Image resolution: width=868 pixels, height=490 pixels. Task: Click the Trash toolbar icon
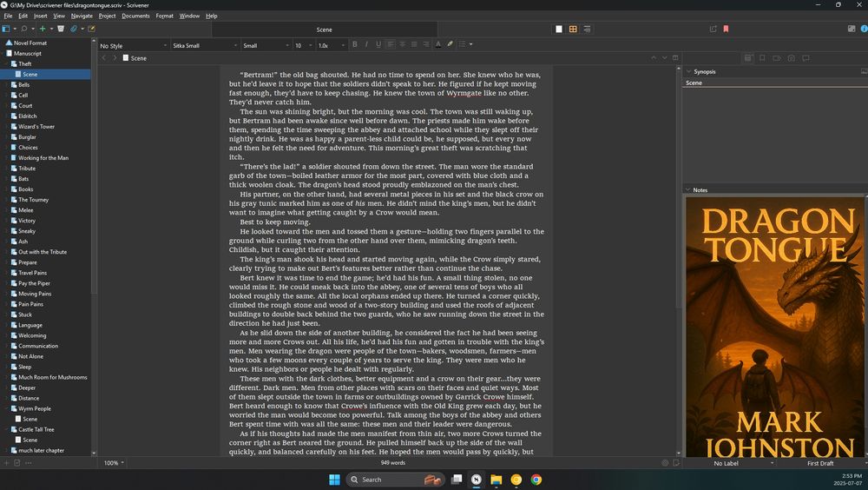coord(61,29)
